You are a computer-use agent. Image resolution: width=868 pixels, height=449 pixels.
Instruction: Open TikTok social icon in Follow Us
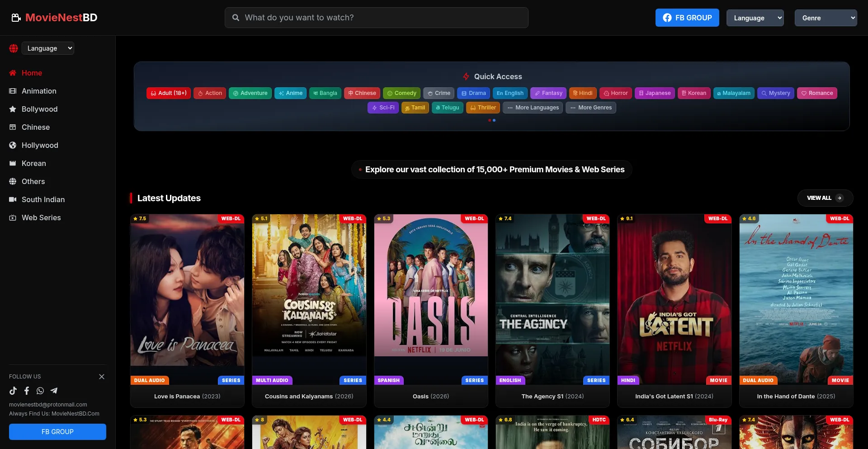pyautogui.click(x=13, y=391)
